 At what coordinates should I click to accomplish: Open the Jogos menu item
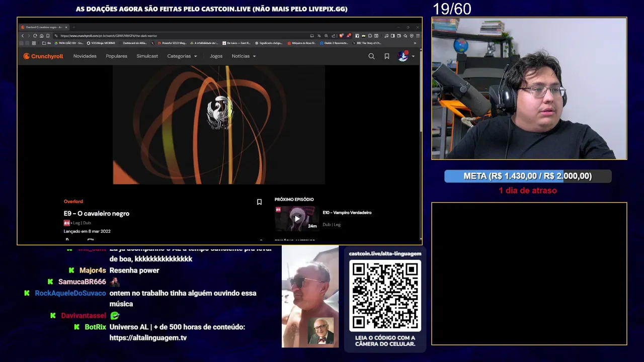pyautogui.click(x=216, y=56)
